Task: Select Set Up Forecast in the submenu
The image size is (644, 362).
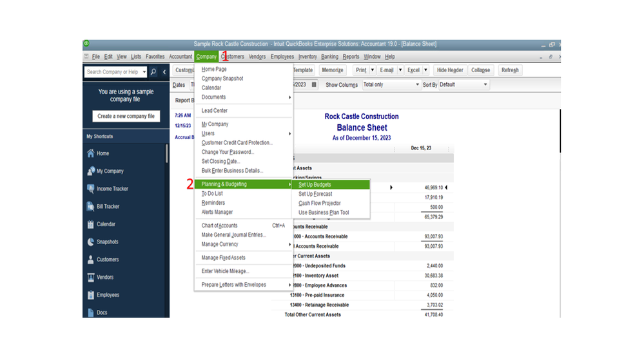Action: pos(331,194)
